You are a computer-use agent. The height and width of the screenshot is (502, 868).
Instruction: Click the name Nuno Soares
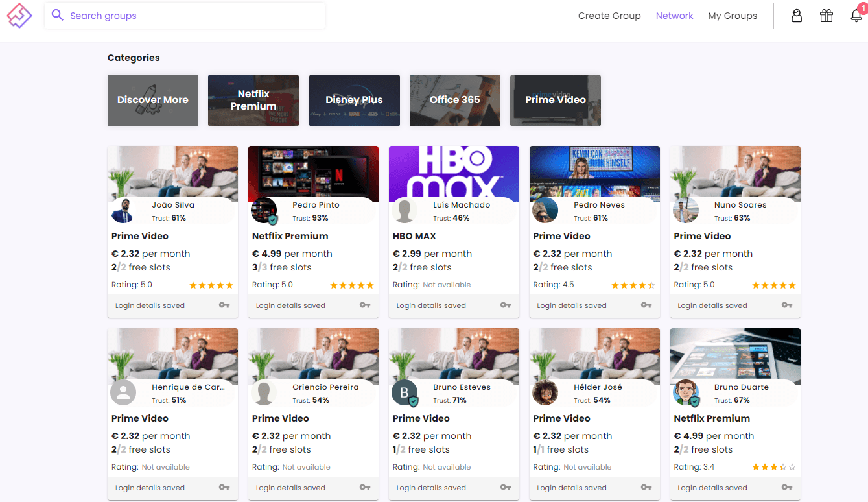(740, 205)
